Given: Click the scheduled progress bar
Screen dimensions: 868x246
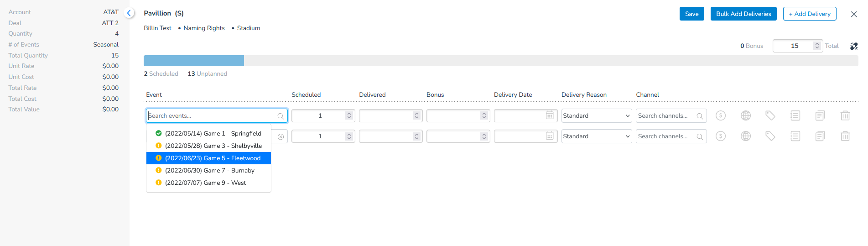Looking at the screenshot, I should [x=194, y=61].
